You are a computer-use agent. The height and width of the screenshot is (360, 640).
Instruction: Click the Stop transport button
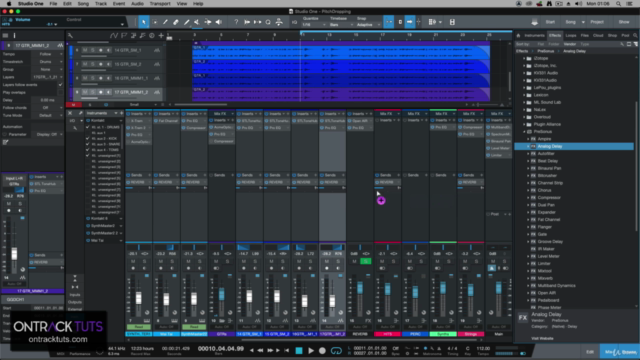point(299,351)
